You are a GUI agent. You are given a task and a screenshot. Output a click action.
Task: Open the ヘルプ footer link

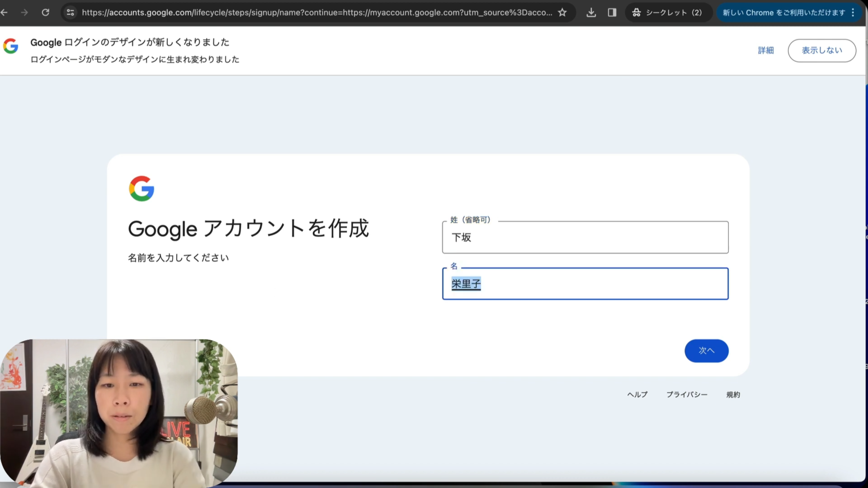pos(637,394)
